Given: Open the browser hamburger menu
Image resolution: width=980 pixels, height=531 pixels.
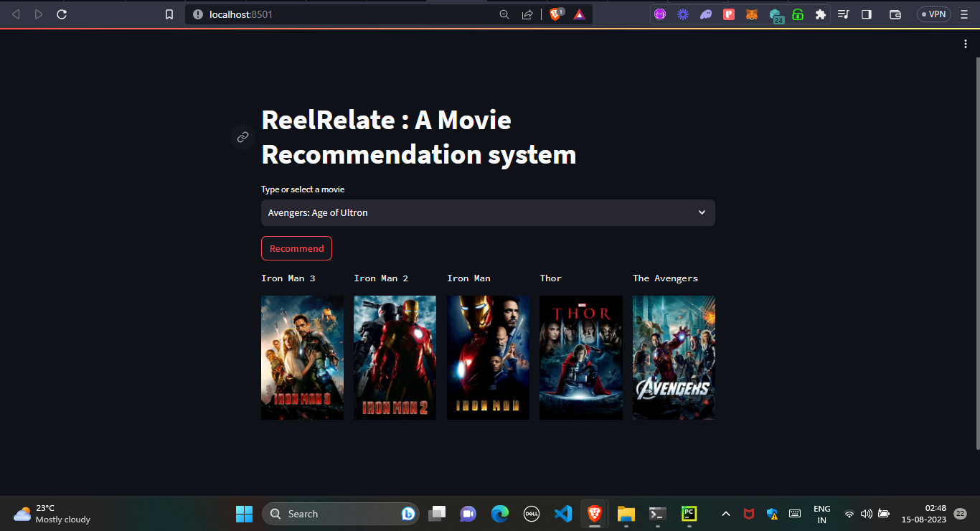Looking at the screenshot, I should coord(963,14).
